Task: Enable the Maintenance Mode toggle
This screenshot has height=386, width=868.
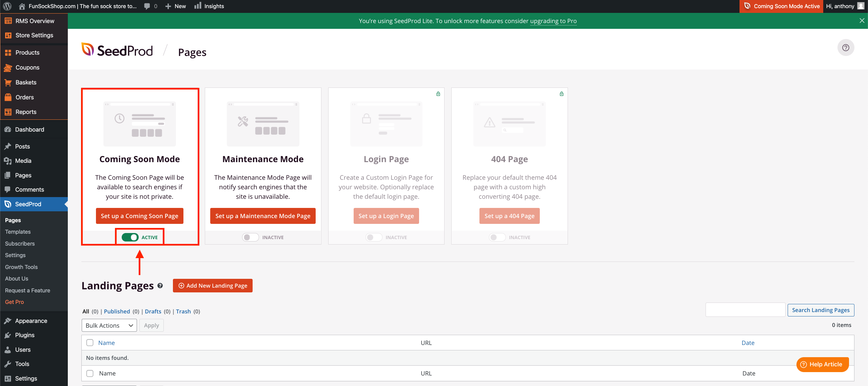Action: coord(250,237)
